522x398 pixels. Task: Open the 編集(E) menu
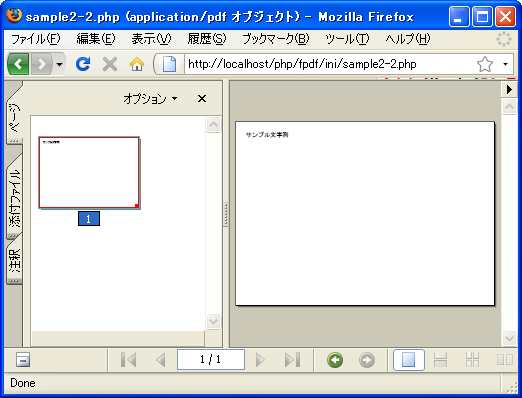click(x=96, y=39)
